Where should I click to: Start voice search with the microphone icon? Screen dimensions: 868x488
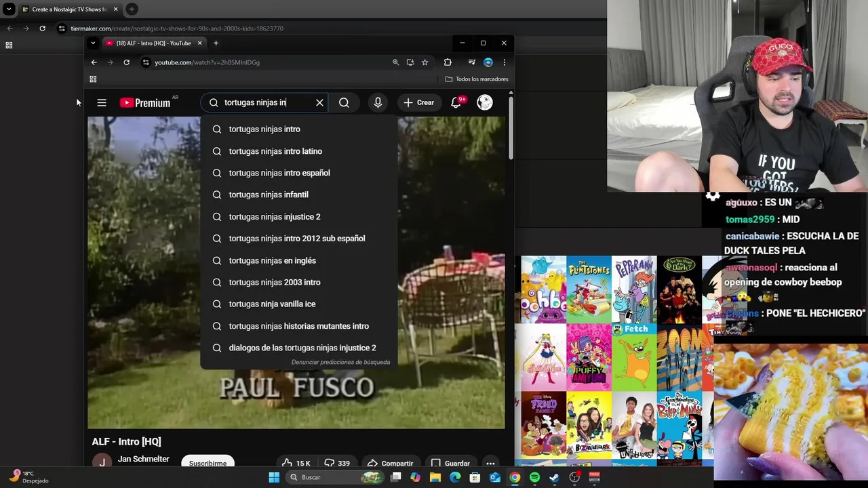click(378, 103)
